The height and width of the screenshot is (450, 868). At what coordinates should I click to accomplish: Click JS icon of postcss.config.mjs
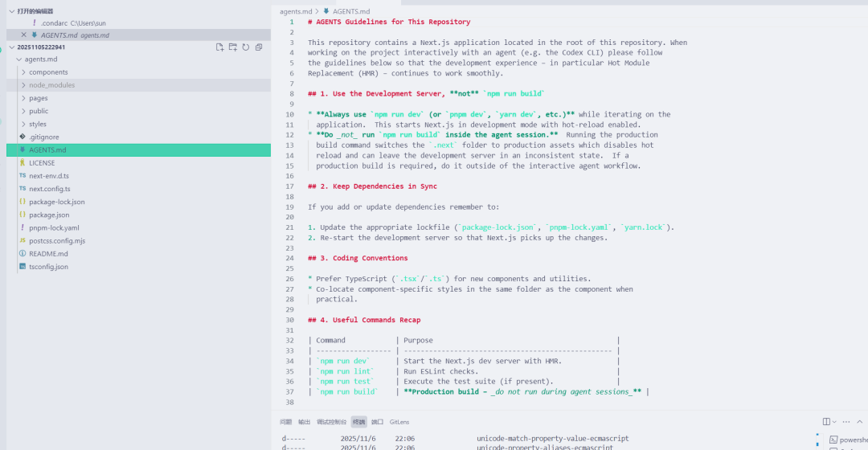click(x=23, y=241)
